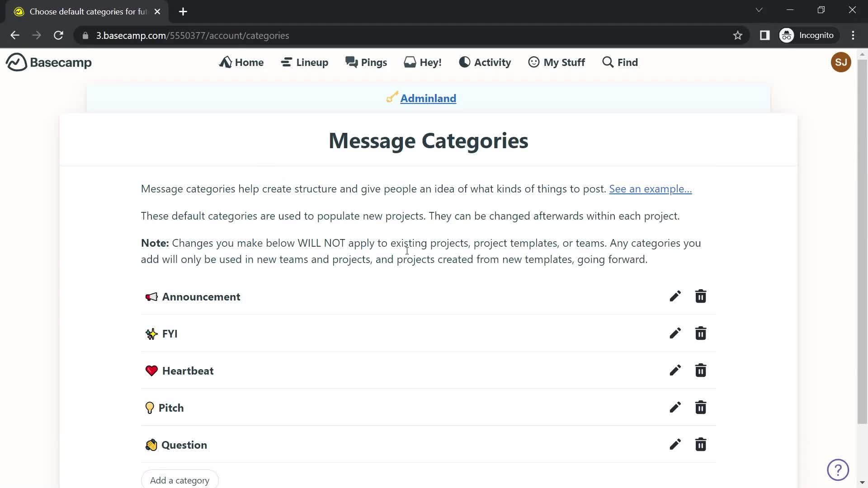Click the edit pencil icon for FYI
The height and width of the screenshot is (488, 868).
(x=675, y=333)
